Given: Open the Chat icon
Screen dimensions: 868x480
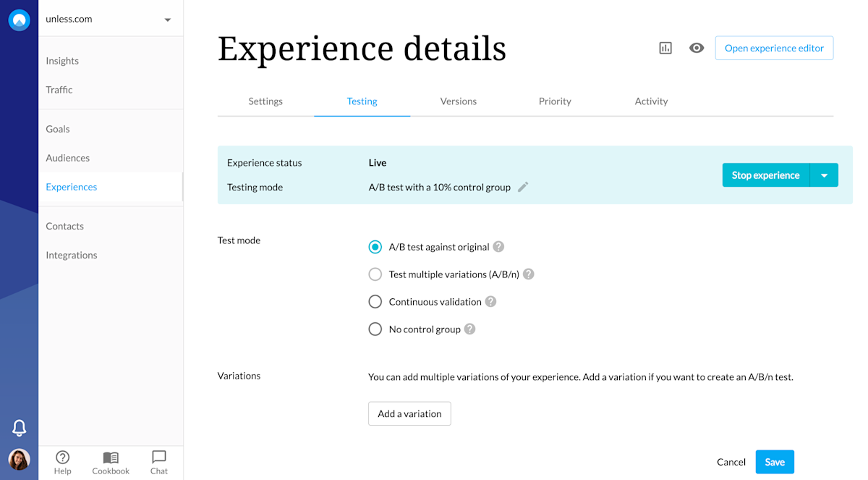Looking at the screenshot, I should pos(159,462).
